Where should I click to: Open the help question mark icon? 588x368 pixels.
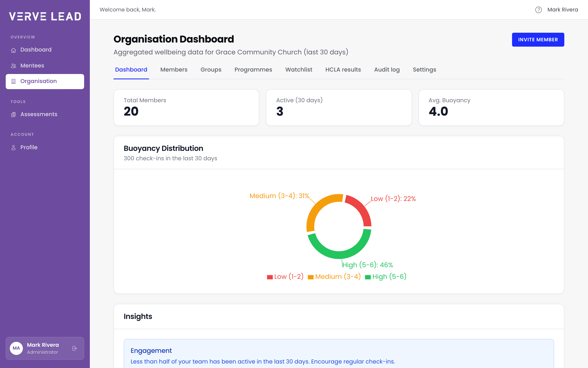[x=538, y=10]
